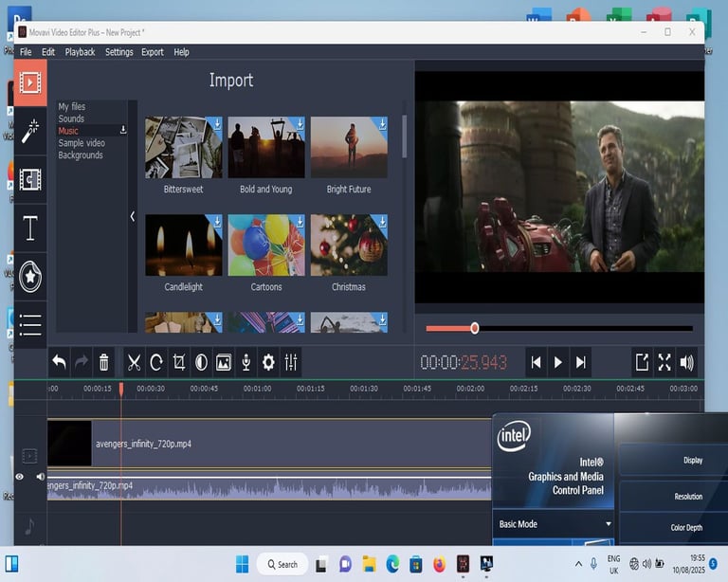
Task: Show hidden system tray icons
Action: coord(578,564)
